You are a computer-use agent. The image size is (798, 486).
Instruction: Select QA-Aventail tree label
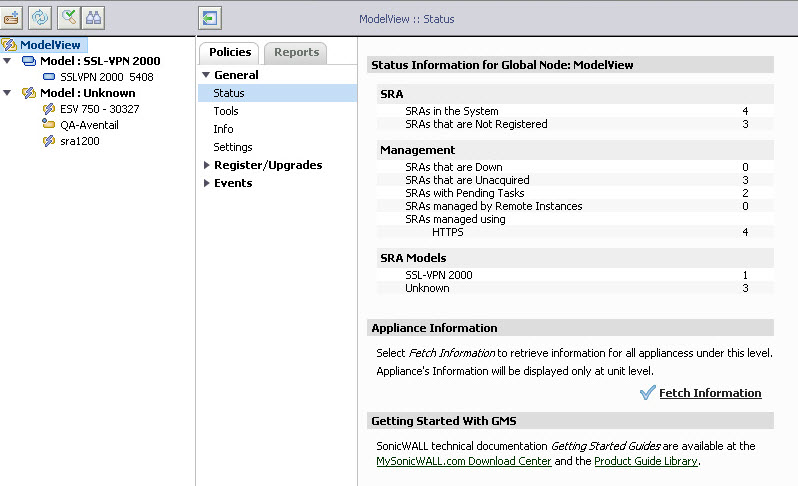pos(89,125)
